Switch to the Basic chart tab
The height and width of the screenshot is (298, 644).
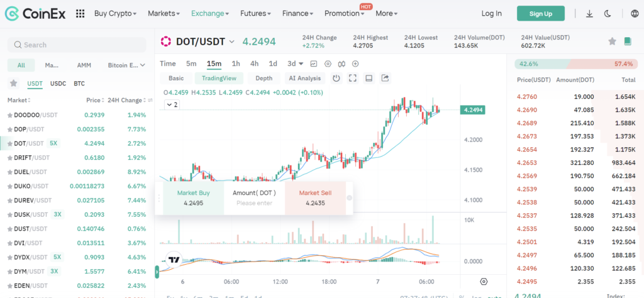pos(176,78)
